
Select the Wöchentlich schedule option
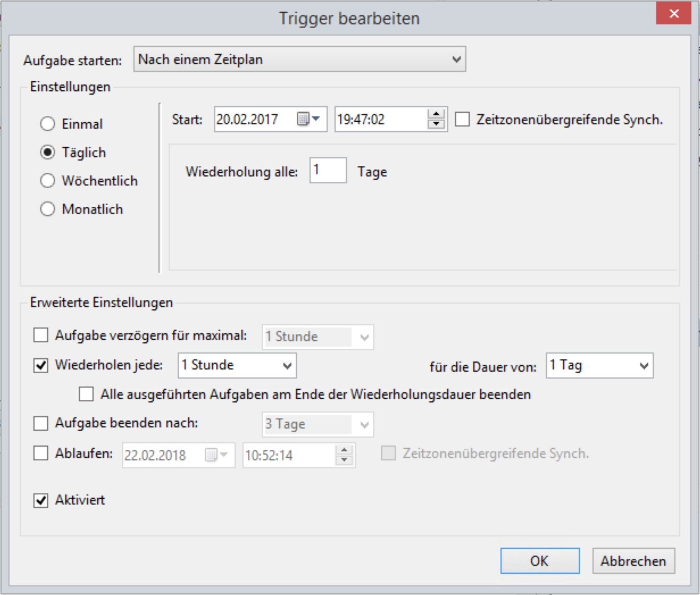48,181
